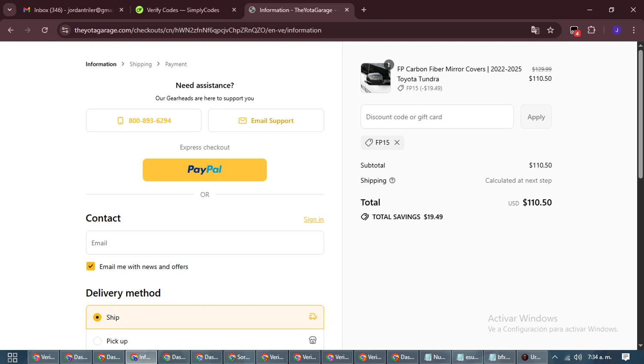Focus the Discount code or gift card field
Image resolution: width=644 pixels, height=364 pixels.
[x=437, y=116]
